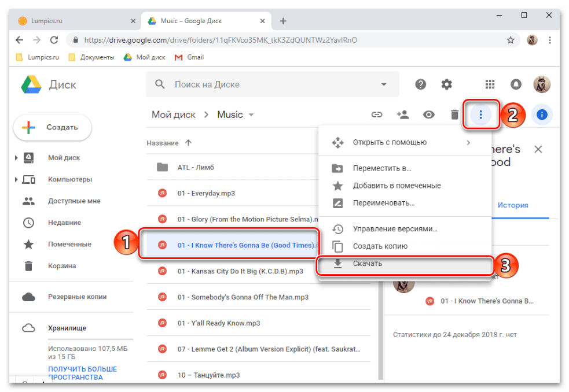Toggle the blue info details panel button

tap(542, 114)
